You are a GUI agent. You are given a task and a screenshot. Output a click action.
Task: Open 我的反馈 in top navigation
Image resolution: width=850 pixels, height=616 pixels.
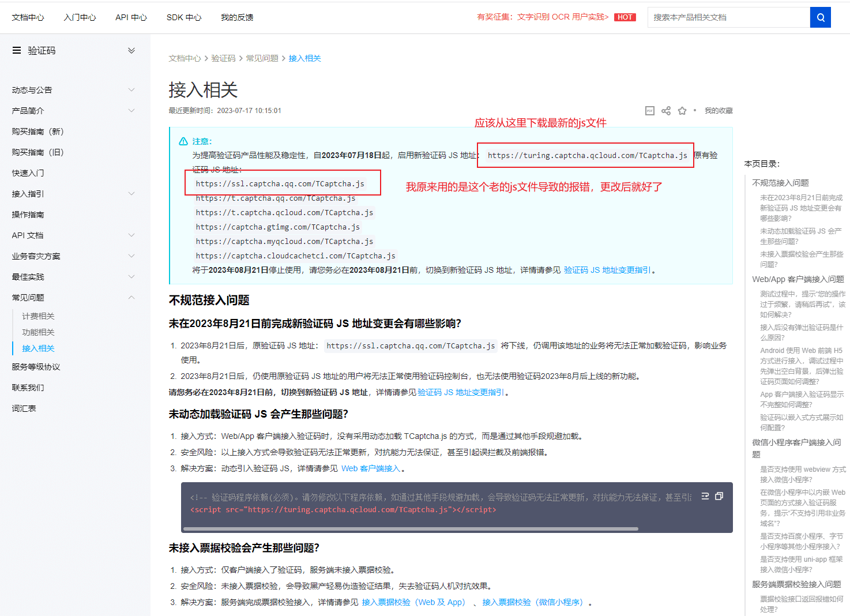pos(237,17)
